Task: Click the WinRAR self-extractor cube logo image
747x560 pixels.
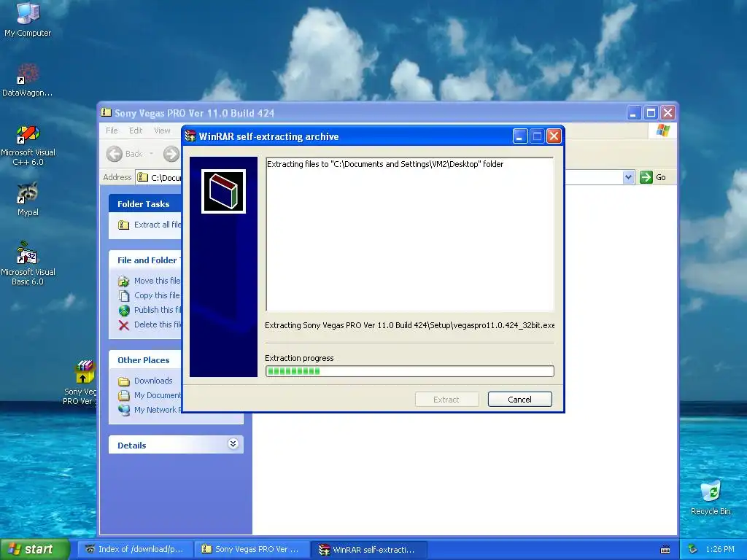Action: point(223,192)
